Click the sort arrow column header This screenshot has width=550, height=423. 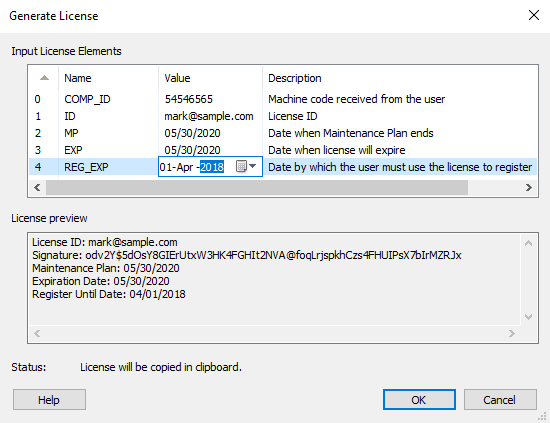(x=44, y=78)
